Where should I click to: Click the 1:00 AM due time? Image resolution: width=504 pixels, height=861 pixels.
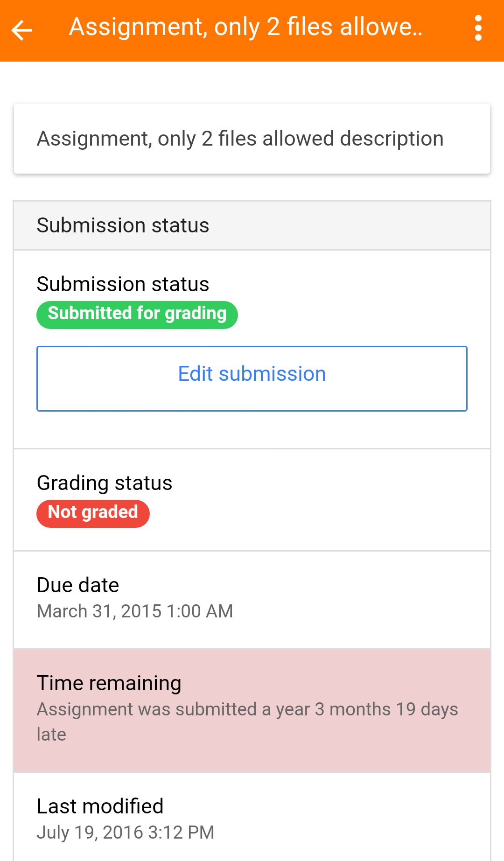(200, 611)
